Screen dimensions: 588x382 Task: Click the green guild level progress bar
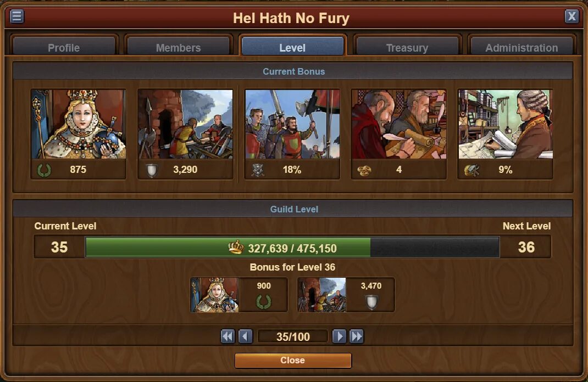tap(292, 247)
